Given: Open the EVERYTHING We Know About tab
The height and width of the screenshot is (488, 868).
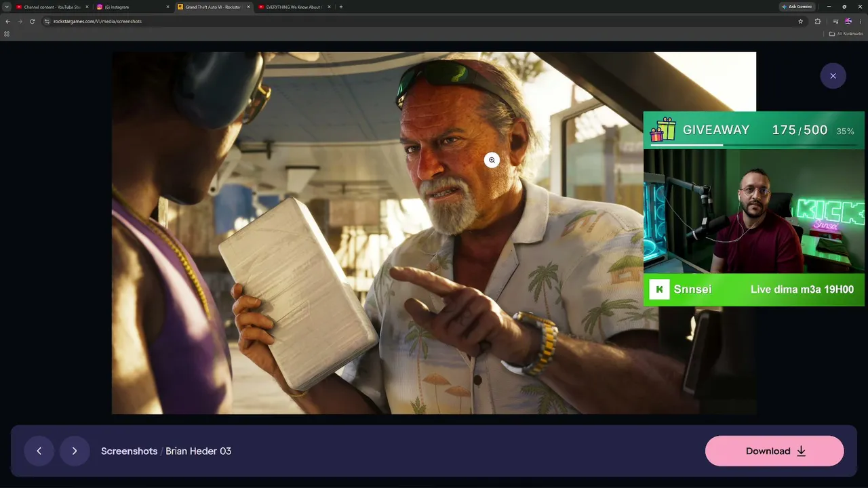Looking at the screenshot, I should (x=294, y=7).
